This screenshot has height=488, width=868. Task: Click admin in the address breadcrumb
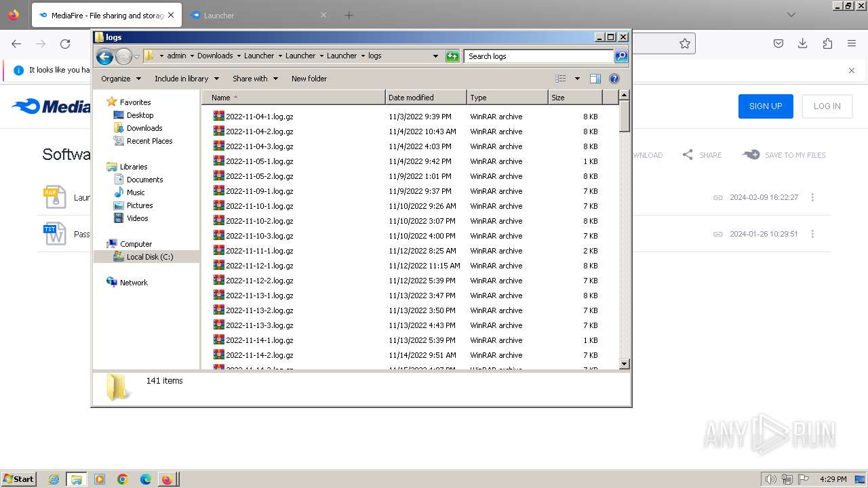coord(176,56)
